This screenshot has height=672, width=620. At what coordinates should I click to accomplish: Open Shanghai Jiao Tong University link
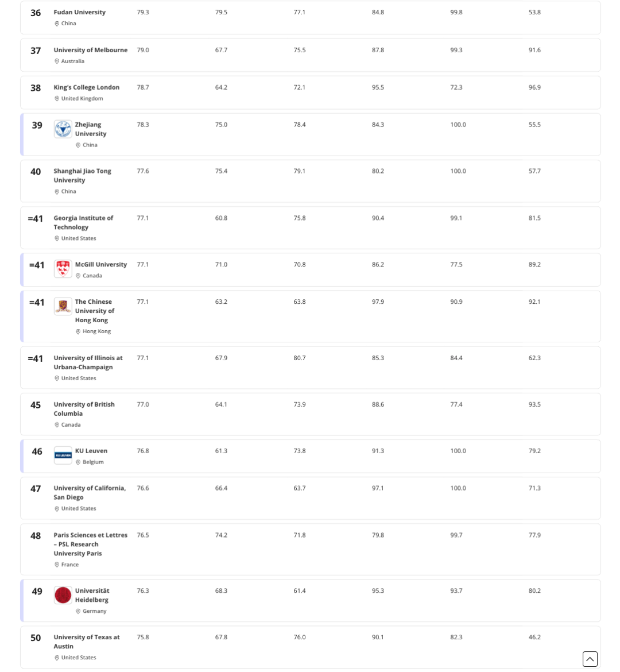click(82, 175)
